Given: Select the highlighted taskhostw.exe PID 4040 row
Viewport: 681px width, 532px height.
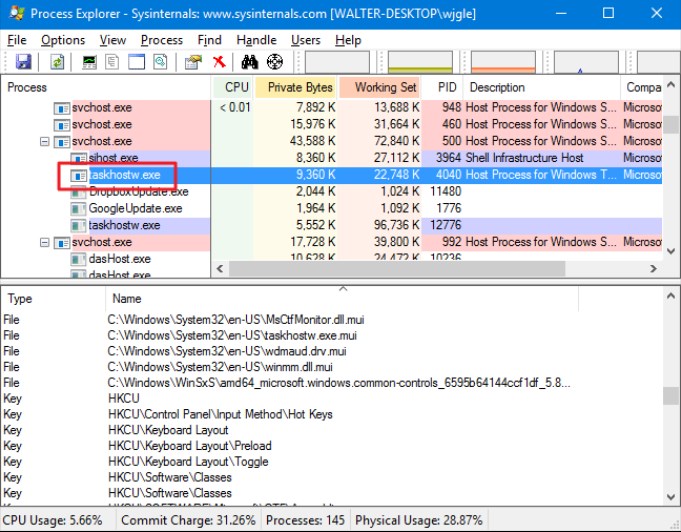Looking at the screenshot, I should tap(332, 175).
